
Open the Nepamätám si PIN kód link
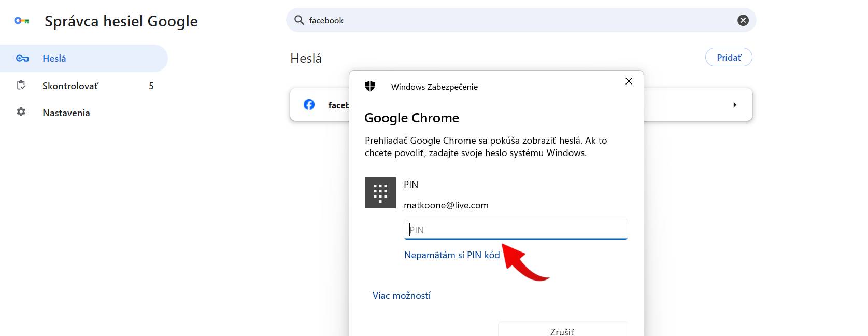point(452,255)
